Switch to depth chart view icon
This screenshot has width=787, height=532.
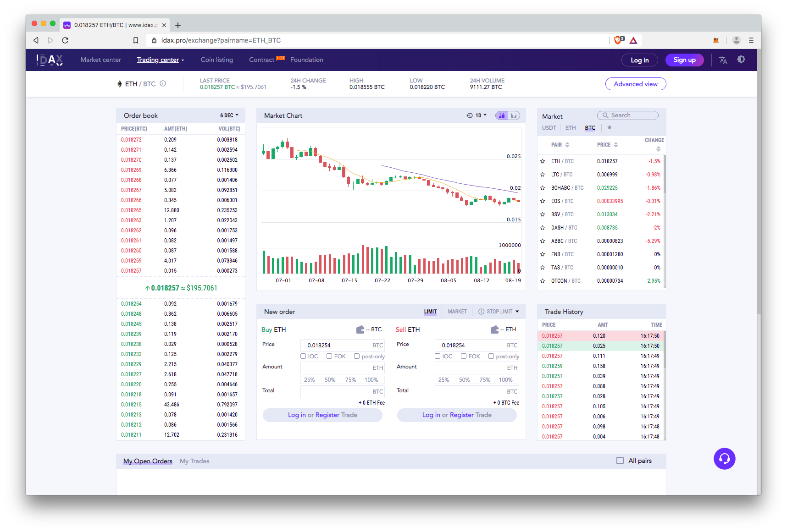click(x=514, y=115)
